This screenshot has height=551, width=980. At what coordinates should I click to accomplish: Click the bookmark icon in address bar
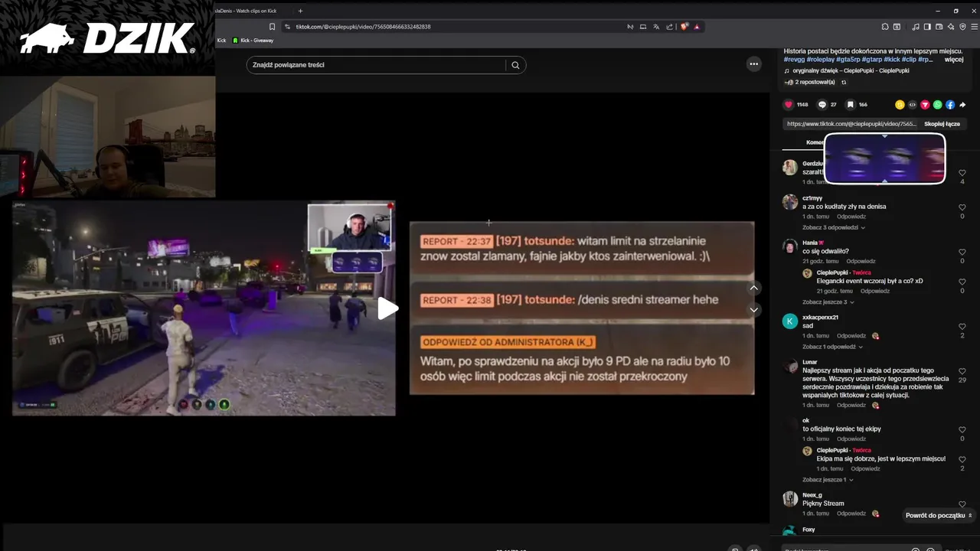(x=272, y=27)
